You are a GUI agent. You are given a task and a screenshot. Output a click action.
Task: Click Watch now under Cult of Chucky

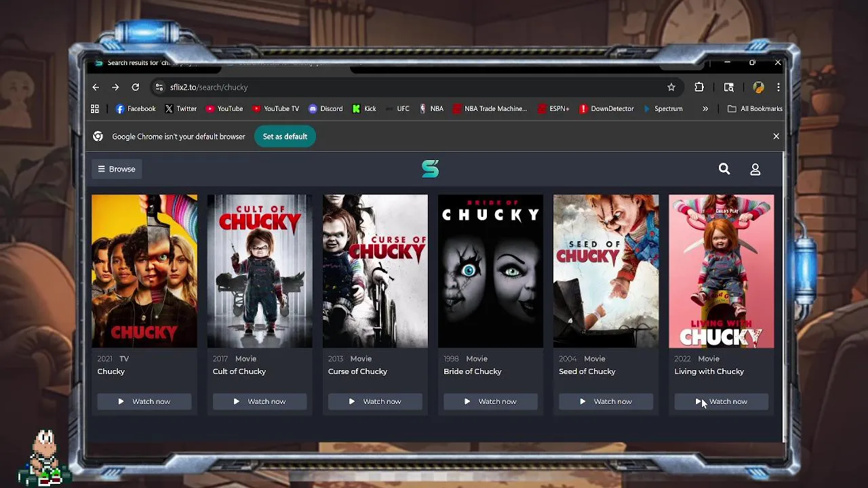pyautogui.click(x=260, y=401)
